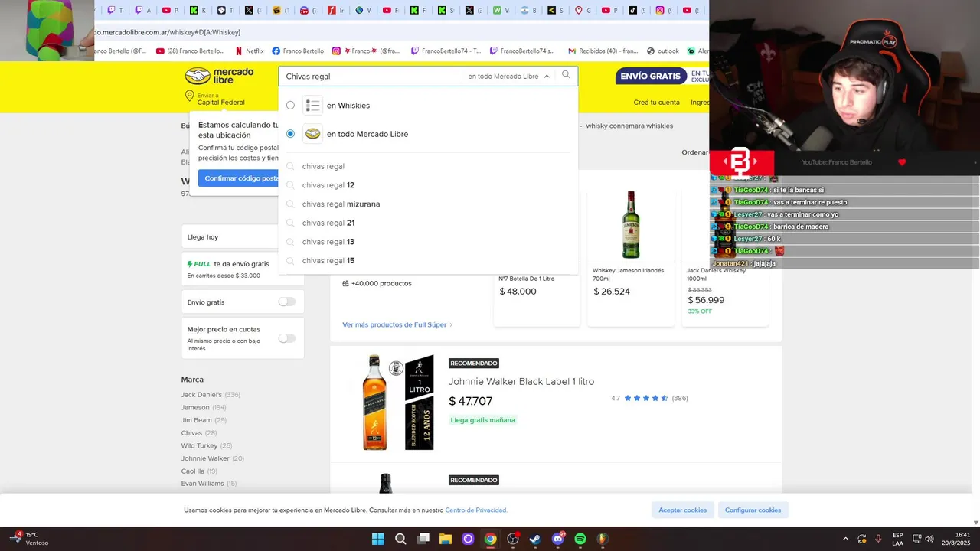This screenshot has width=980, height=551.
Task: Open the 'Centro de Privacidad' link
Action: [475, 510]
